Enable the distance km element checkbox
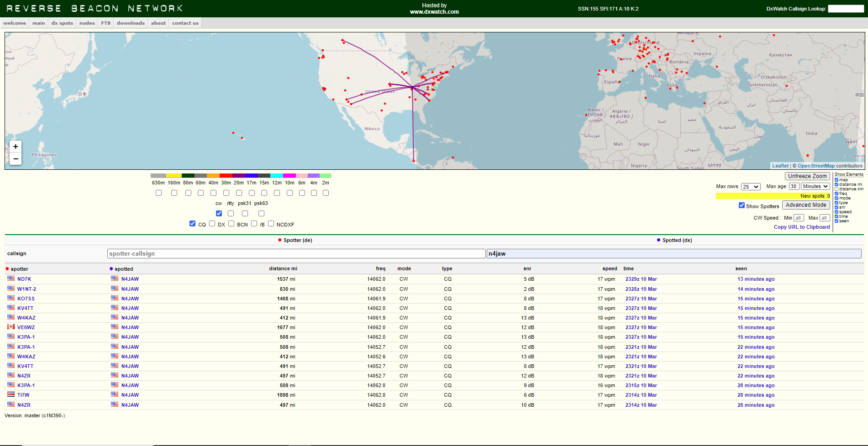The image size is (868, 446). [x=836, y=189]
